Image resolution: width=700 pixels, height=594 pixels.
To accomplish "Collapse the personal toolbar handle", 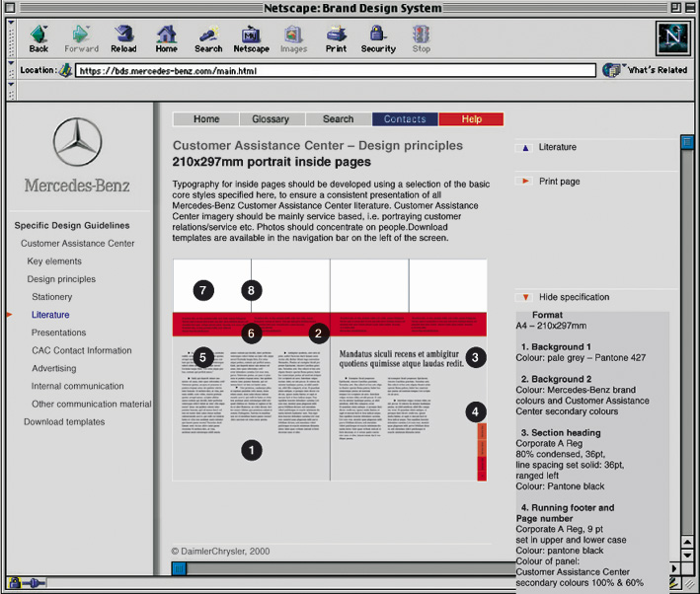I will tap(11, 91).
